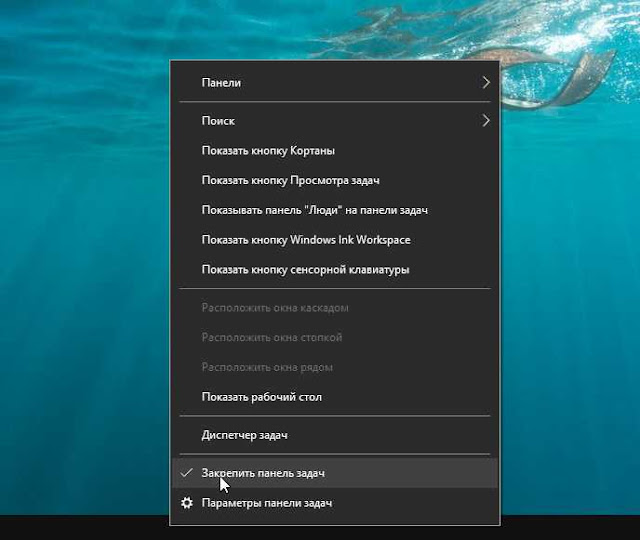Unlock taskbar via Закрепить панель задач
640x540 pixels.
[334, 473]
